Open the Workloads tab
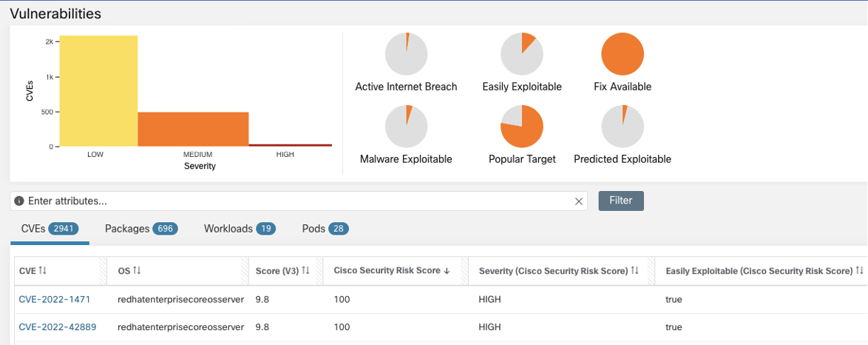 240,229
